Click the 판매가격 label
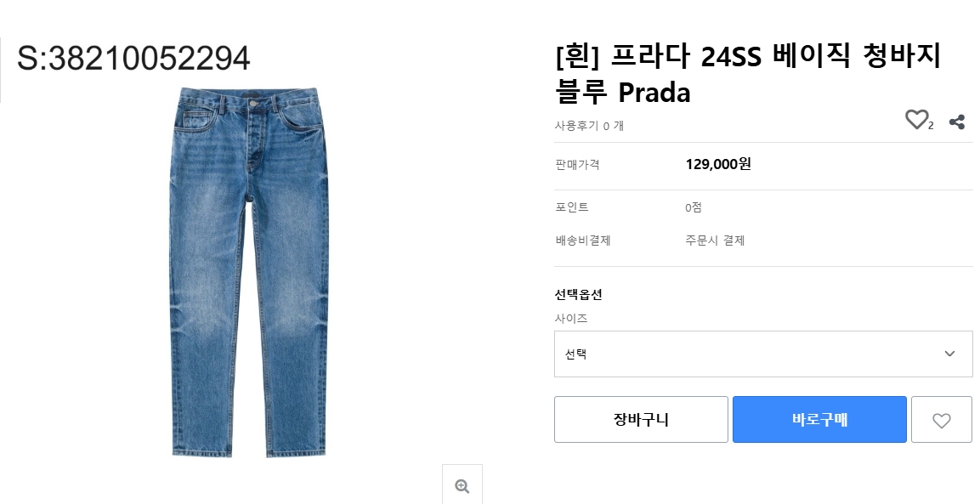This screenshot has height=504, width=980. pos(577,164)
